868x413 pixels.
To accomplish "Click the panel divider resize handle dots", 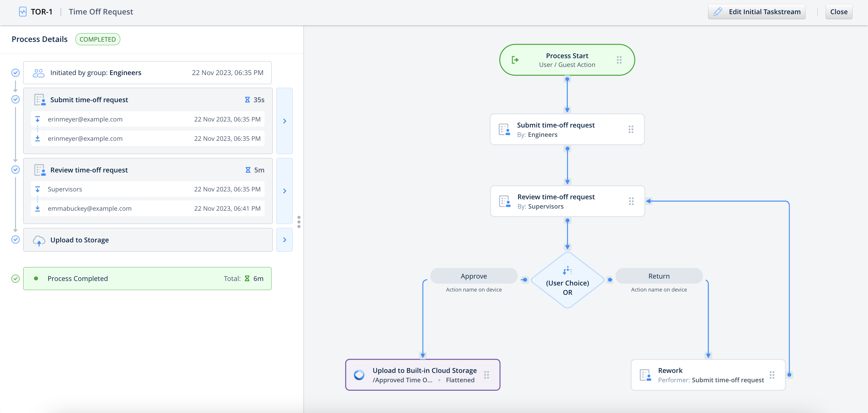I will pyautogui.click(x=299, y=222).
